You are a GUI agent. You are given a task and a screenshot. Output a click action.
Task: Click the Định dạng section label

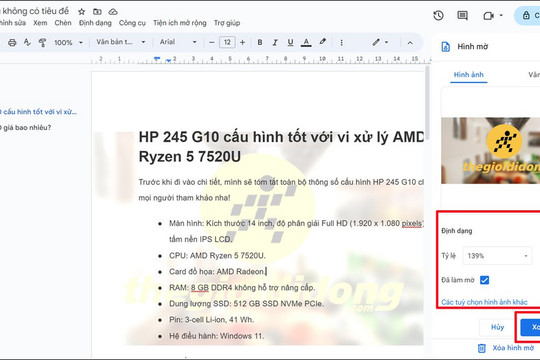click(x=457, y=231)
